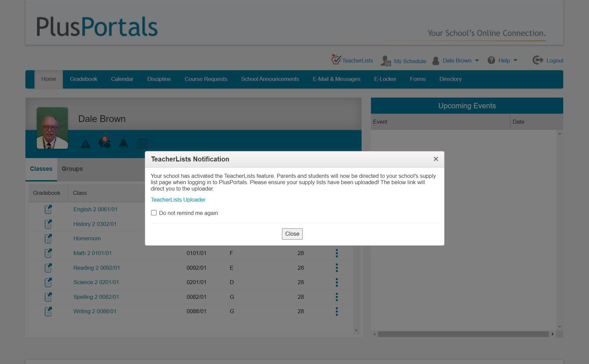The height and width of the screenshot is (364, 589).
Task: Click the Help question mark icon
Action: (x=491, y=60)
